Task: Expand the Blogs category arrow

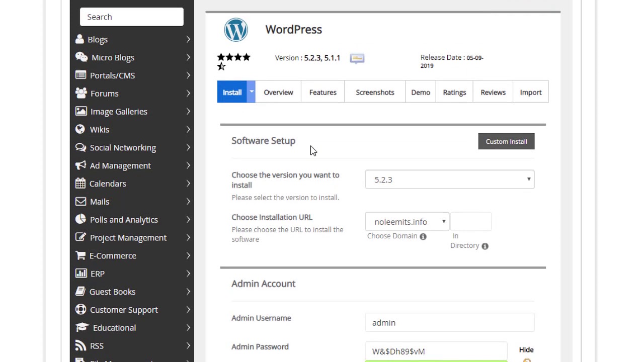Action: (188, 39)
